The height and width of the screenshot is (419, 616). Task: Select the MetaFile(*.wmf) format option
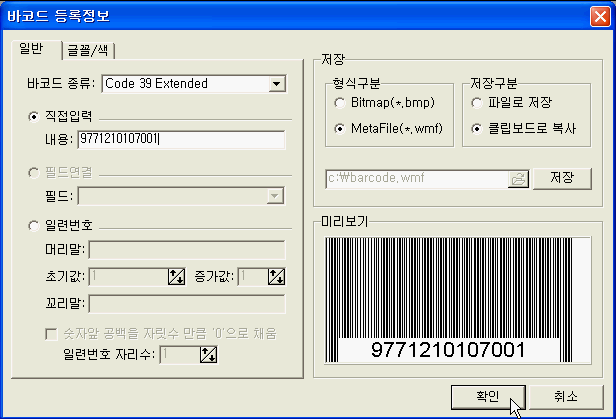pos(339,129)
